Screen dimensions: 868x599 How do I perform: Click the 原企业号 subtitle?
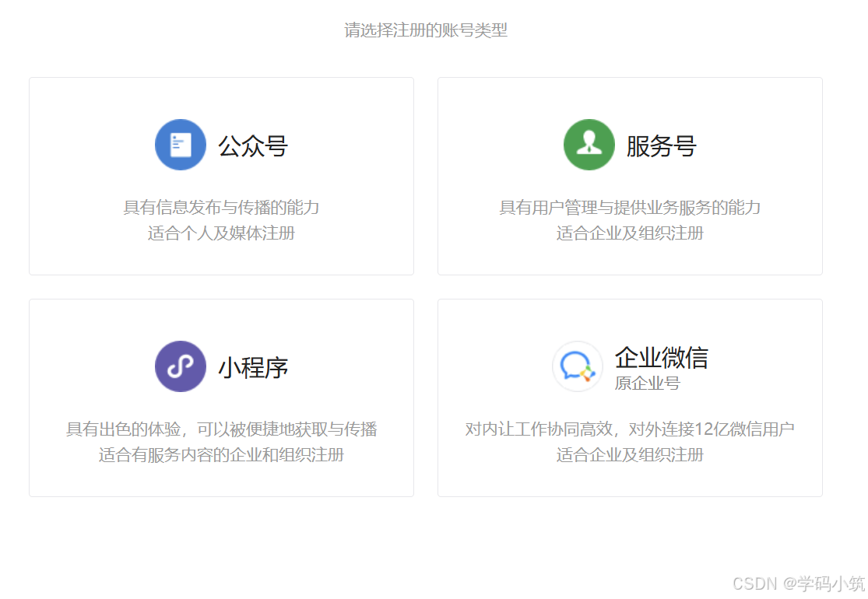point(647,384)
